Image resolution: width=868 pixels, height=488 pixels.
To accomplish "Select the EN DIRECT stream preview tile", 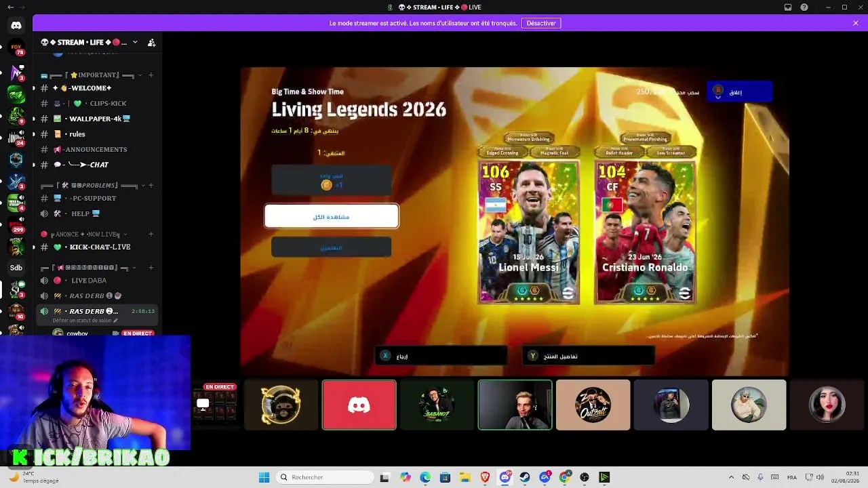I will point(214,405).
